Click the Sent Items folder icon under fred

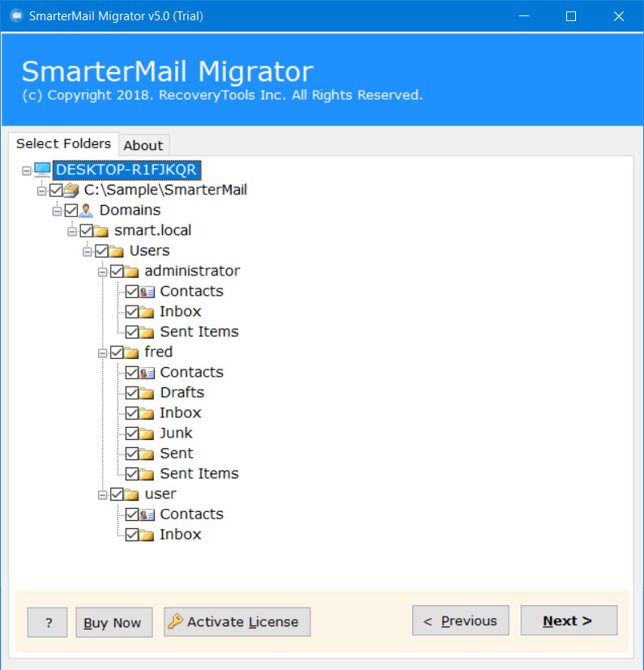[146, 474]
